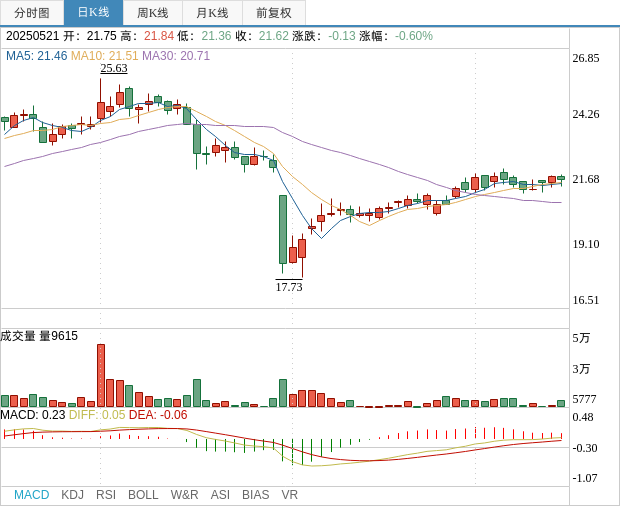620x506 pixels.
Task: Click the 16.51 price axis label
Action: 586,300
